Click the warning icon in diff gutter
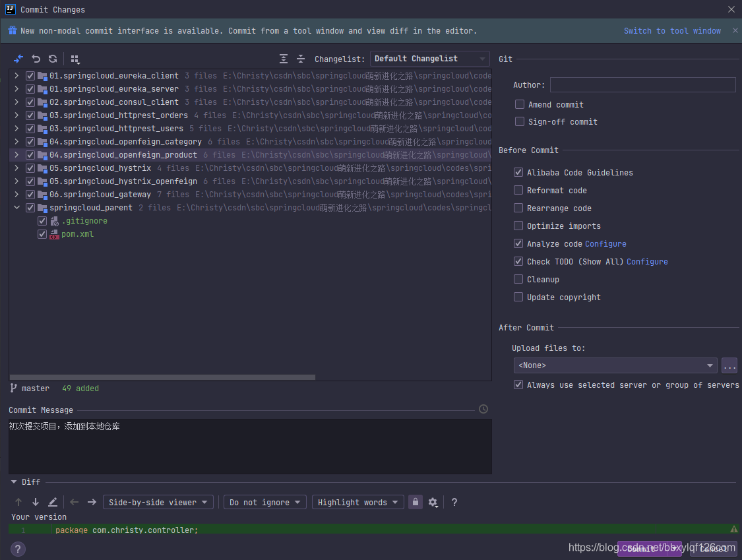 click(734, 529)
